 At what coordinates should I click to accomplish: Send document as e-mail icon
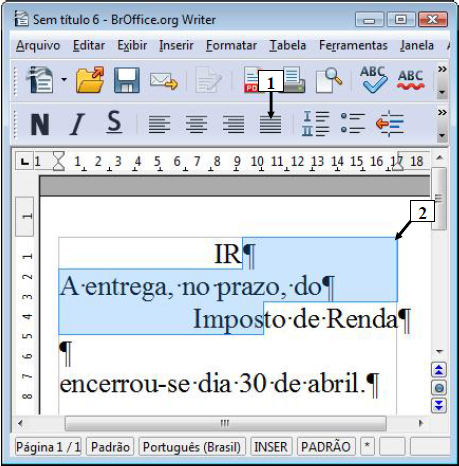[x=163, y=81]
